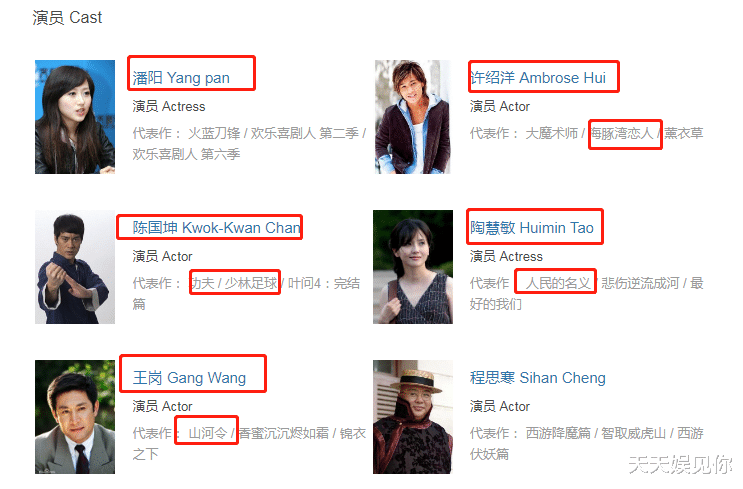Select the work title 人民的名义
The height and width of the screenshot is (489, 743).
[x=558, y=283]
